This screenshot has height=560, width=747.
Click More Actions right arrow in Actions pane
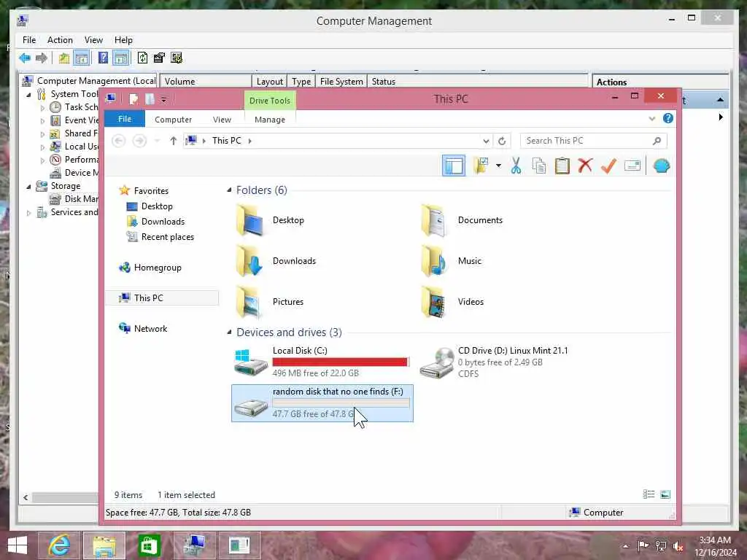pos(721,117)
